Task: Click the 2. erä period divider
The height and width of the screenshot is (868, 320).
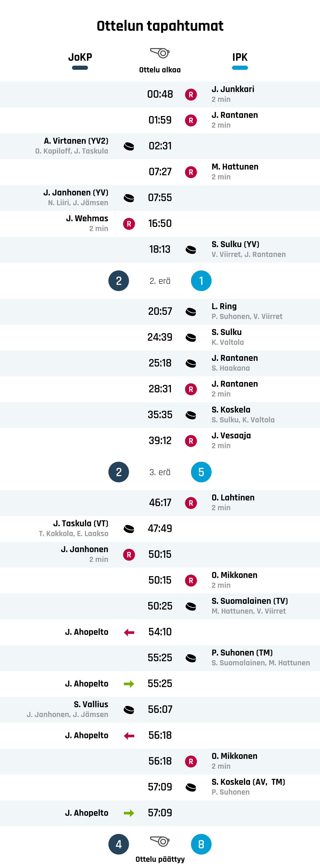Action: point(160,281)
